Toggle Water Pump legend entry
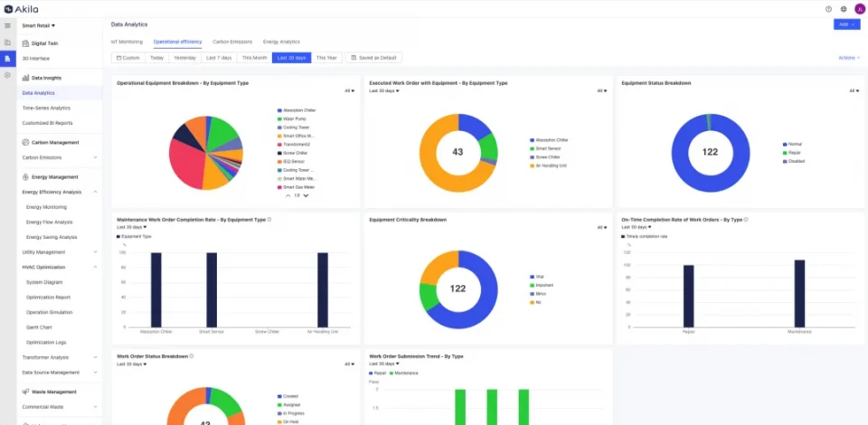Screen dimensions: 868x425 click(292, 119)
